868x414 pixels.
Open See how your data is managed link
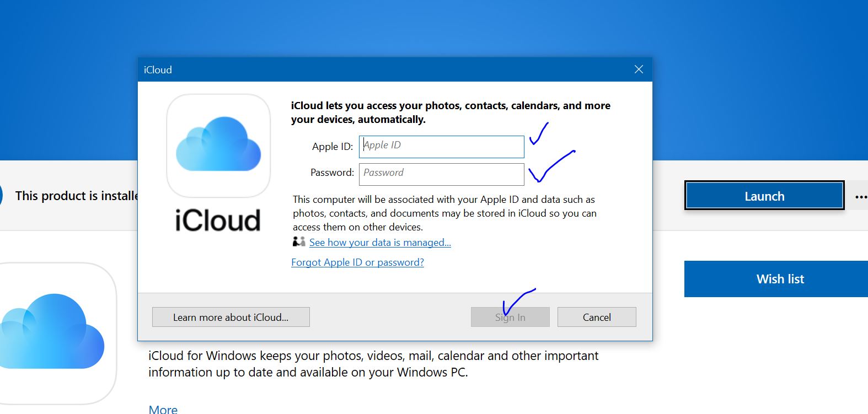coord(380,243)
